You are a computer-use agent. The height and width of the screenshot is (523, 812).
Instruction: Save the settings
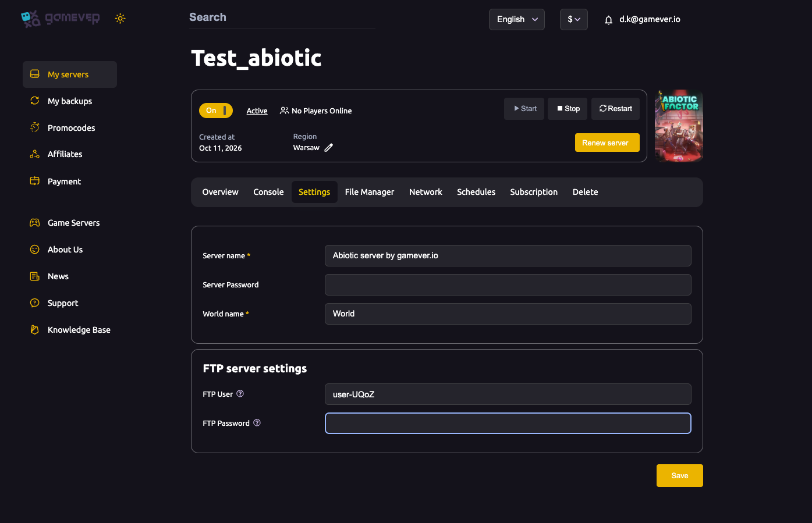click(x=680, y=475)
